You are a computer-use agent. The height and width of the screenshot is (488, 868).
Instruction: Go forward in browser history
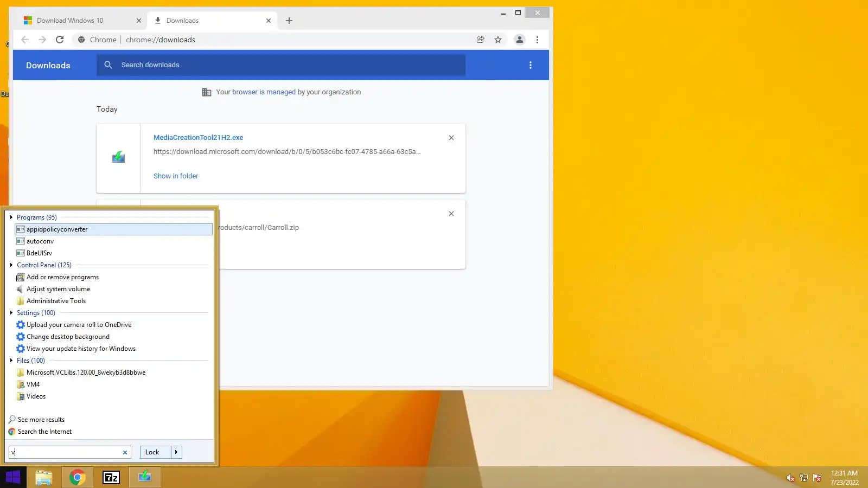pos(42,40)
